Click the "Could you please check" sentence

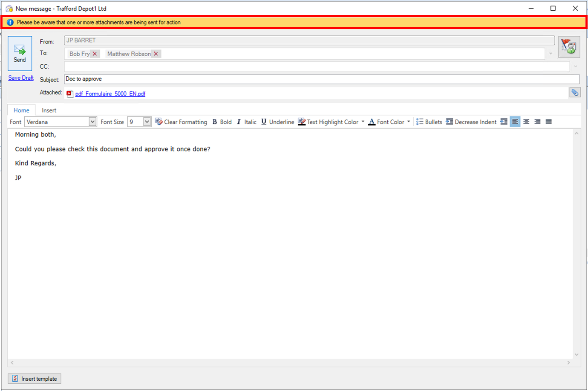click(x=112, y=149)
